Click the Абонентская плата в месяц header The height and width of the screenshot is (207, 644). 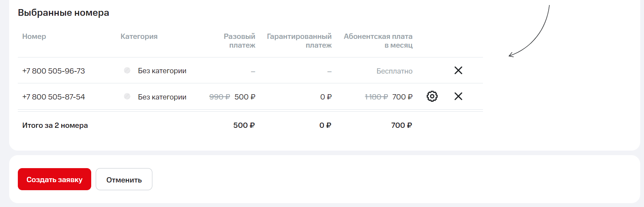tap(378, 41)
